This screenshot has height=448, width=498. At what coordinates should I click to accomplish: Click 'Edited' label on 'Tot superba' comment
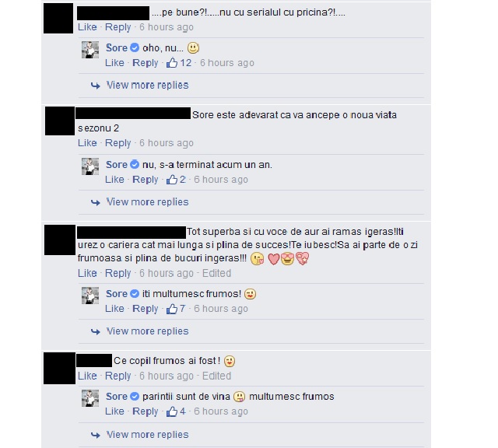pyautogui.click(x=216, y=273)
